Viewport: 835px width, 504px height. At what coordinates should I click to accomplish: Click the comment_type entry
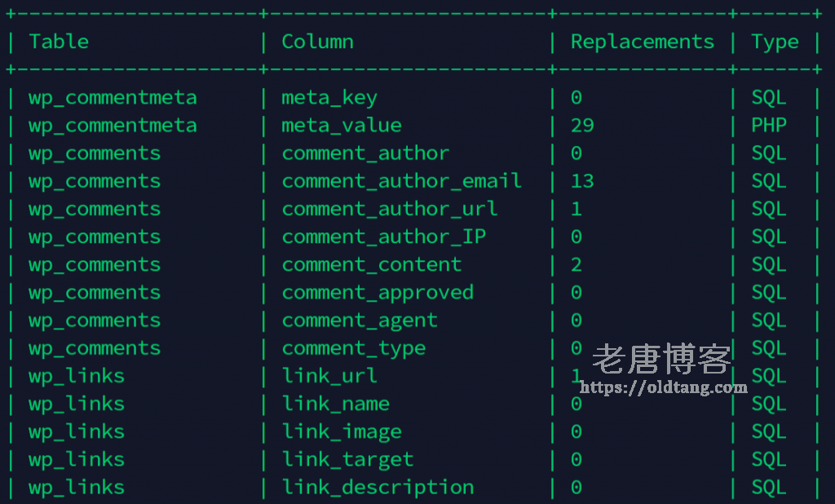click(354, 349)
